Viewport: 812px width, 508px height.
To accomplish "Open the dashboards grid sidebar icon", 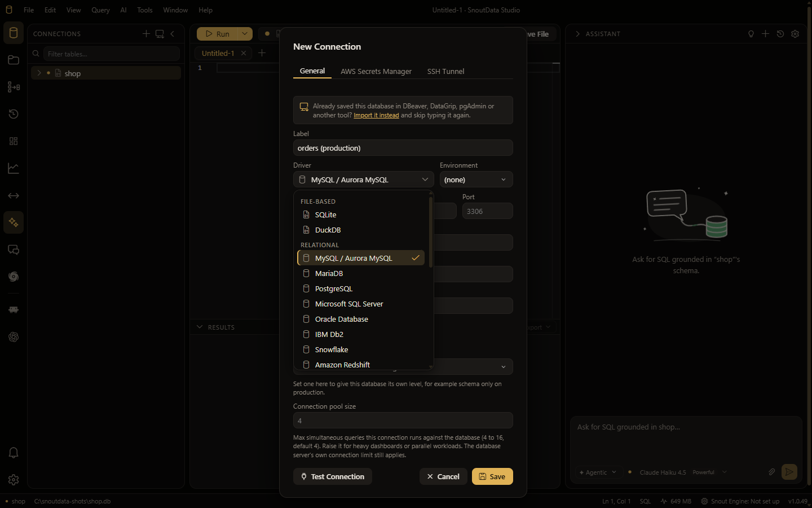I will tap(14, 141).
